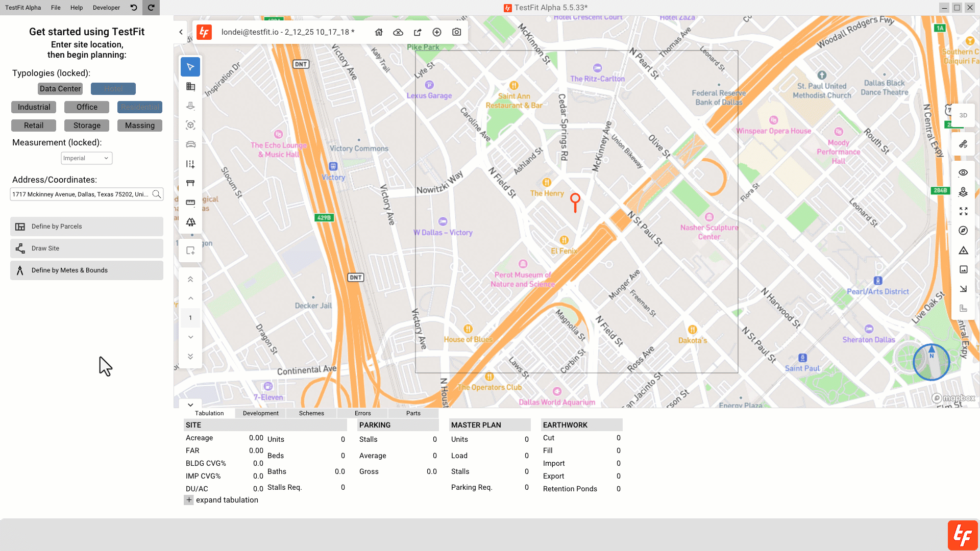
Task: Select the gate barrier tool
Action: coord(190,183)
